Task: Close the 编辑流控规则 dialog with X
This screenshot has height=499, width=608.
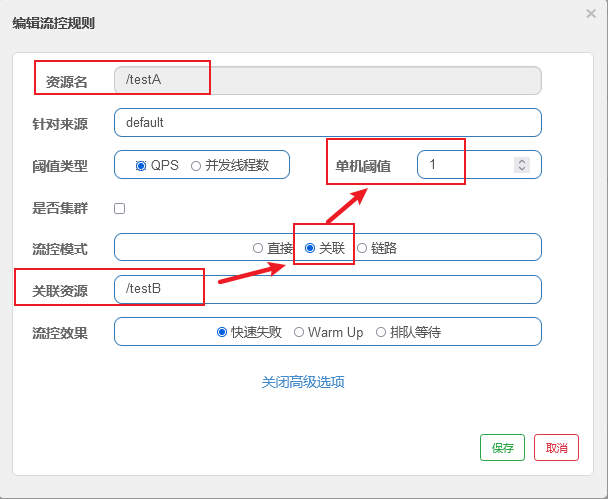Action: tap(591, 13)
